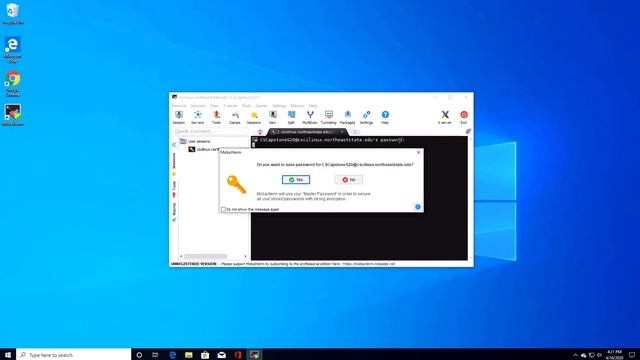The image size is (640, 360).
Task: Open the Google Chrome desktop shortcut
Action: 13,84
